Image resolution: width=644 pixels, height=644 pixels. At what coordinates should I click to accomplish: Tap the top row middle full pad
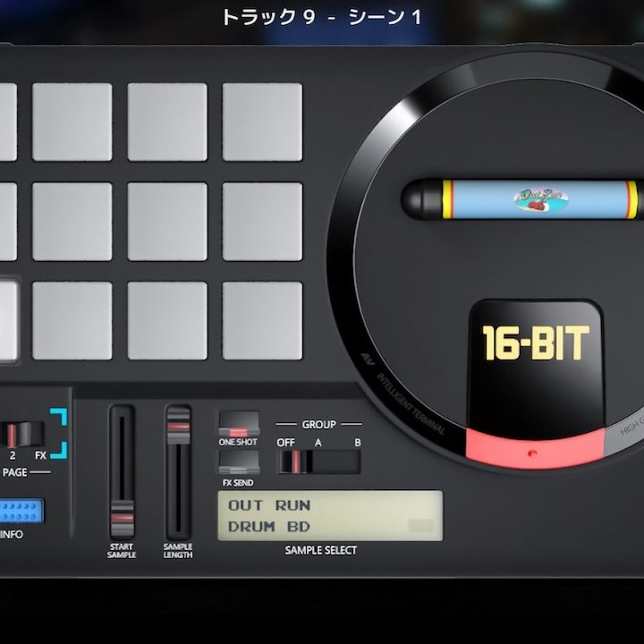(x=167, y=122)
